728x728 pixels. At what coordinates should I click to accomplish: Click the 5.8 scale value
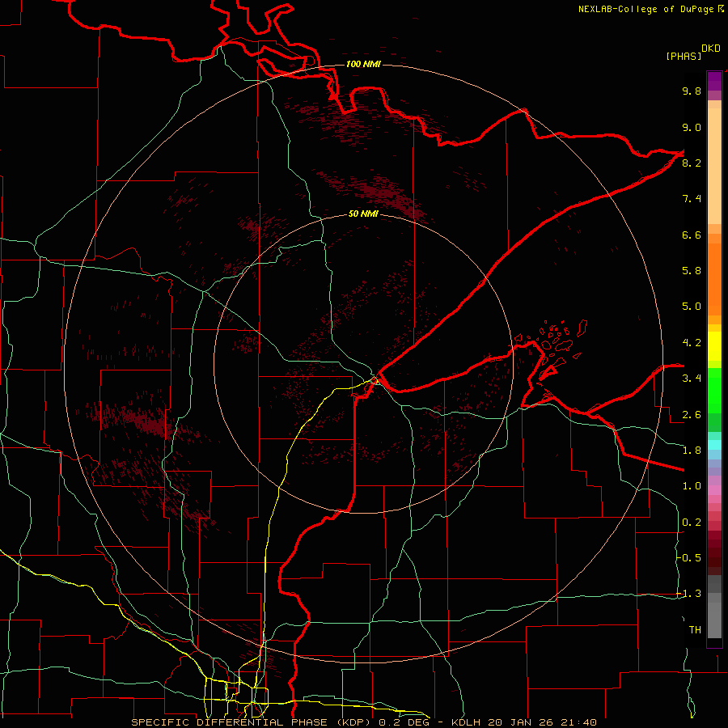tap(692, 271)
